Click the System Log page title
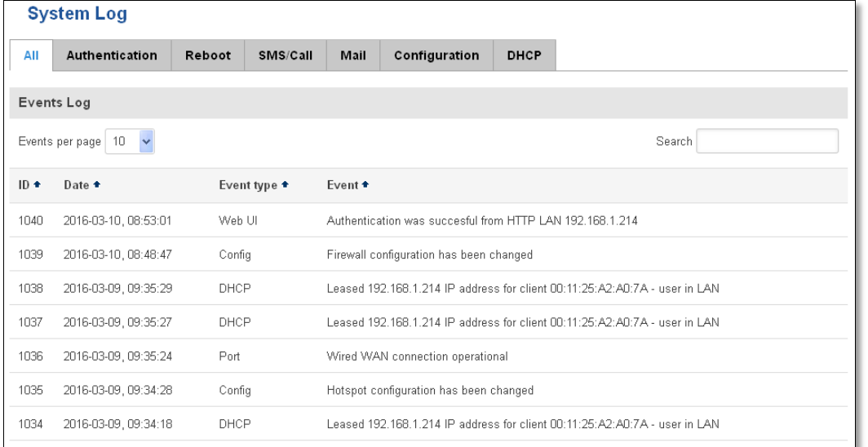Screen dimensions: 868x447 (77, 14)
